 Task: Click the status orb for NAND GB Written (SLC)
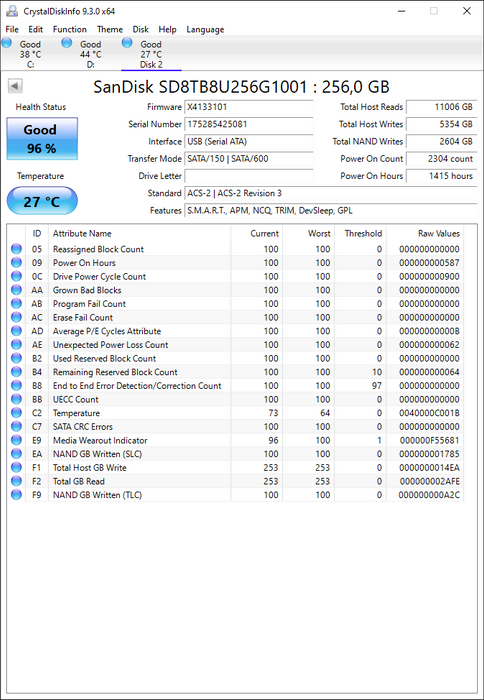16,454
